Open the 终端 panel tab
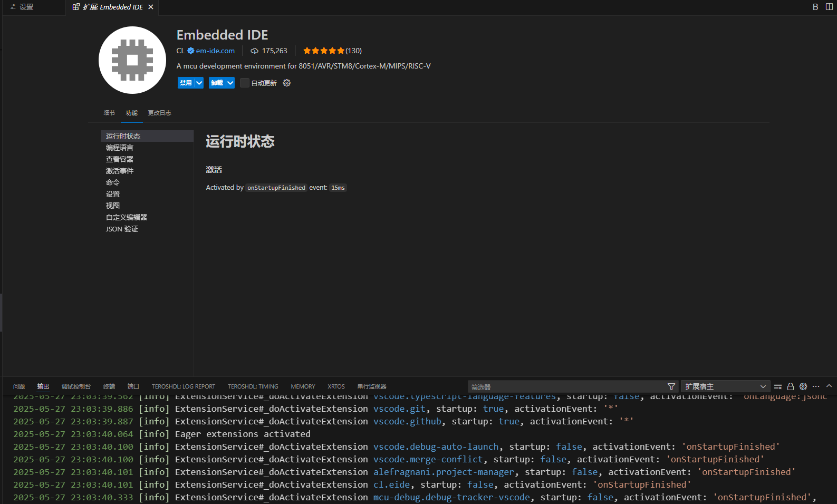 click(109, 386)
